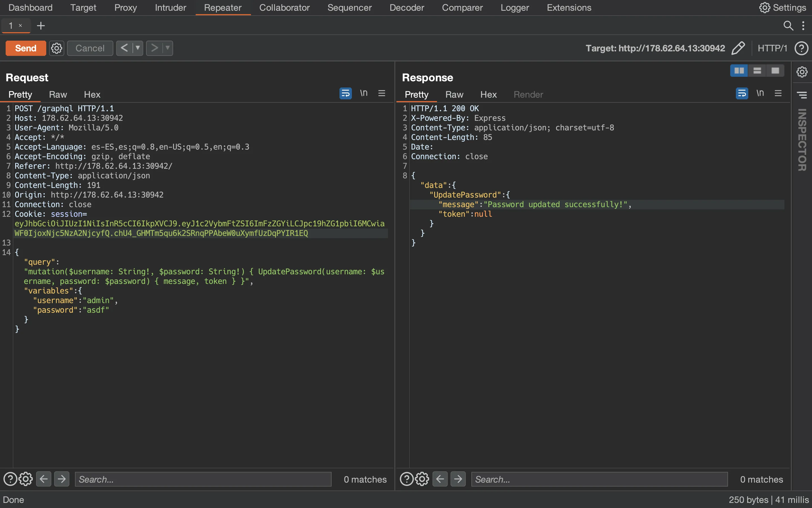This screenshot has height=508, width=812.
Task: Select the Response Pretty view
Action: click(x=416, y=95)
